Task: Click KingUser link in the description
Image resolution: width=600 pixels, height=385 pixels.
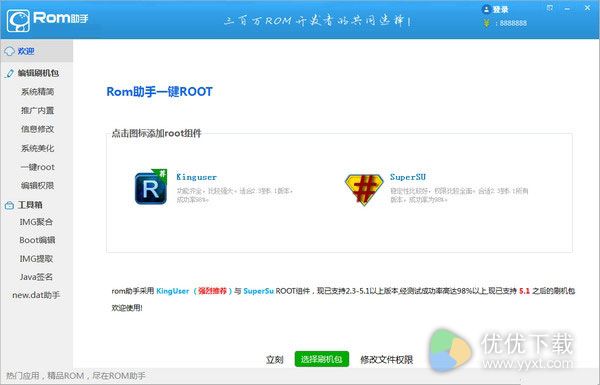Action: tap(173, 291)
